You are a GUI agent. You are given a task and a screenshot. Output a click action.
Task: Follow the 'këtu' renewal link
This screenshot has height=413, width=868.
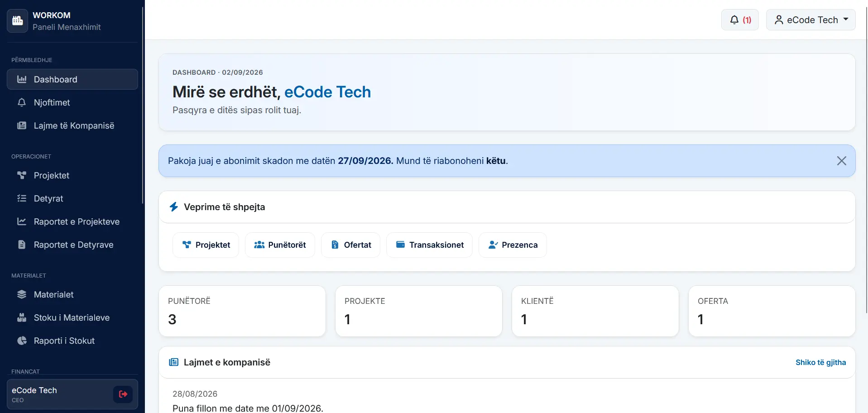click(x=496, y=161)
